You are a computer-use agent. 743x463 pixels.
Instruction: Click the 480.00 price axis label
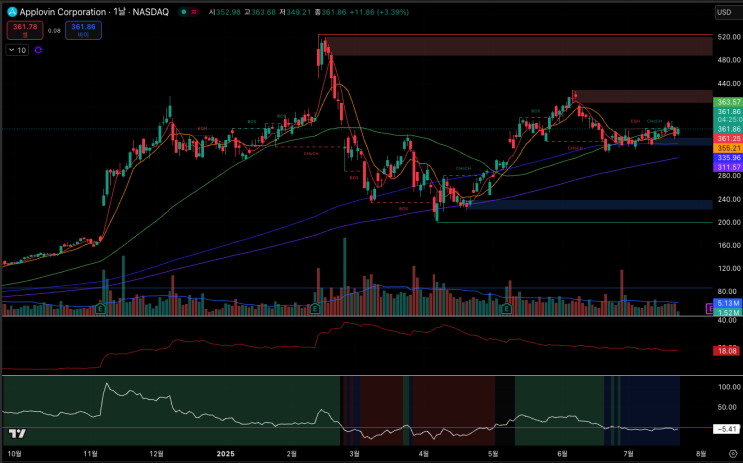tap(729, 60)
